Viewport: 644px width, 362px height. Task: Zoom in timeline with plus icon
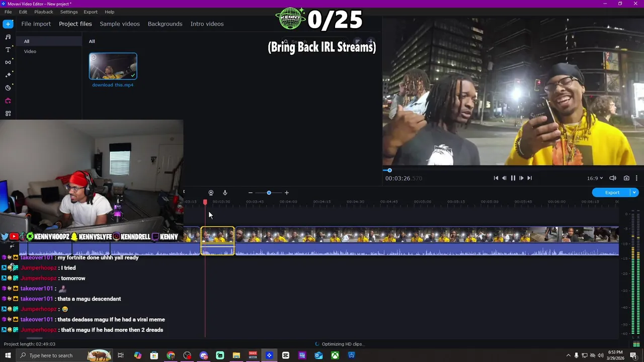click(287, 193)
